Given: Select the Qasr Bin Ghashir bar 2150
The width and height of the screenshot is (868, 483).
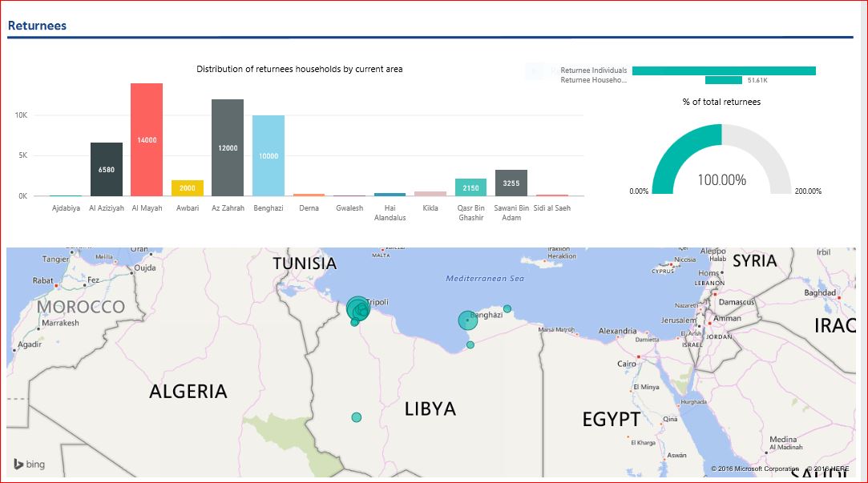Looking at the screenshot, I should 470,187.
